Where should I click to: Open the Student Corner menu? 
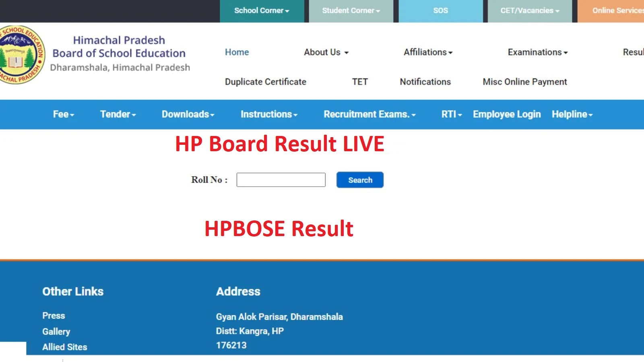(x=350, y=11)
